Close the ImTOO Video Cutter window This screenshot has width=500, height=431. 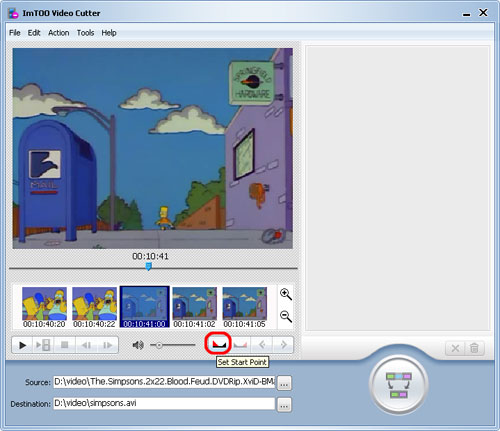click(x=483, y=13)
